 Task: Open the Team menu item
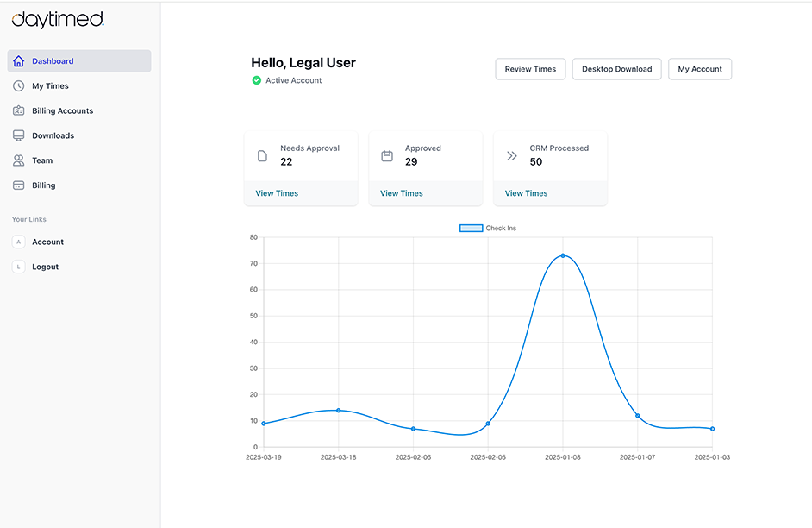pos(42,160)
